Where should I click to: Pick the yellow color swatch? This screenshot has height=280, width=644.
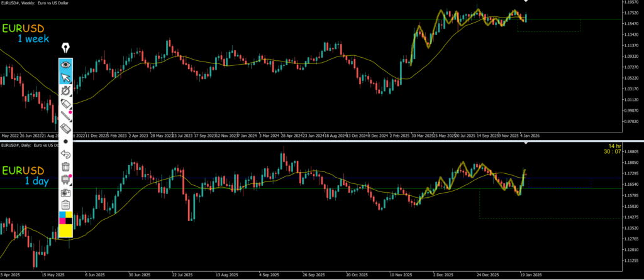pos(65,231)
